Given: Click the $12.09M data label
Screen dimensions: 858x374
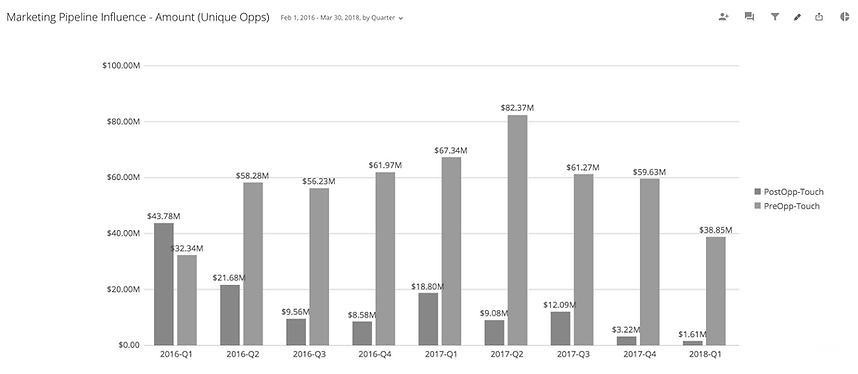Looking at the screenshot, I should pyautogui.click(x=560, y=305).
